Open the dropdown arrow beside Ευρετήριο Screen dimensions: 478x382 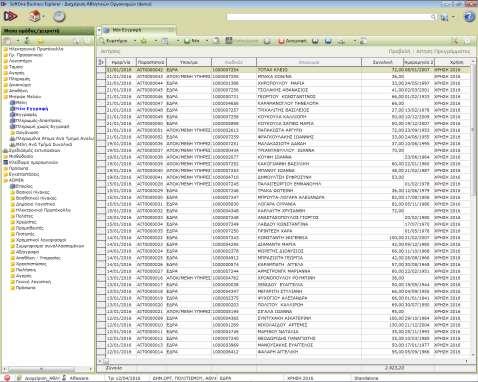point(135,41)
